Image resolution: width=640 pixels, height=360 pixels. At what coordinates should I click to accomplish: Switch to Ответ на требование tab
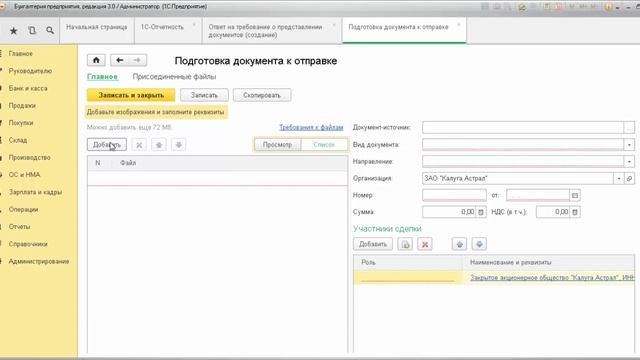point(265,31)
